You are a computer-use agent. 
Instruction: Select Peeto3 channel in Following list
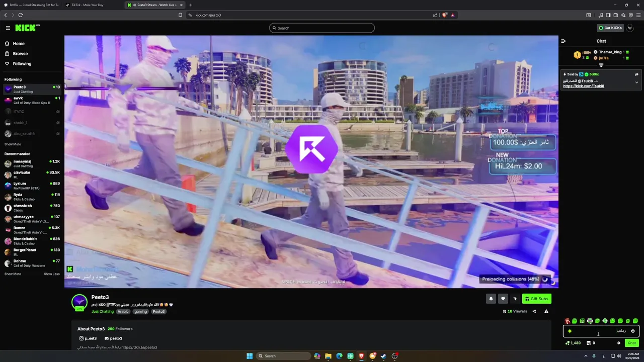coord(32,89)
